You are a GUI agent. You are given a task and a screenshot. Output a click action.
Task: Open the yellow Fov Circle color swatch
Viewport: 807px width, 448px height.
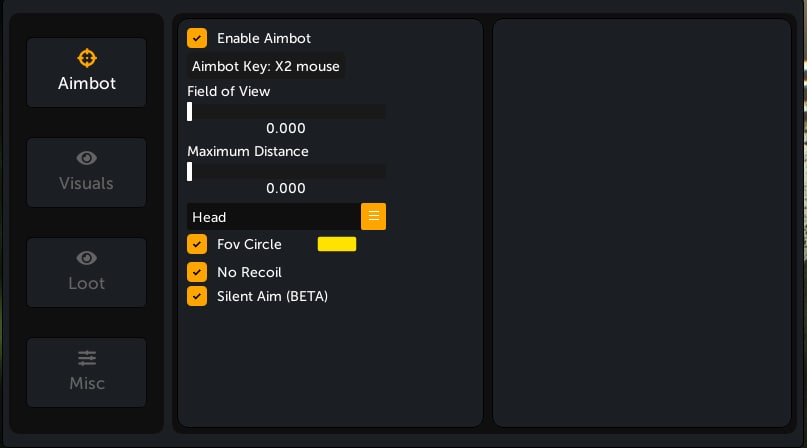(337, 244)
